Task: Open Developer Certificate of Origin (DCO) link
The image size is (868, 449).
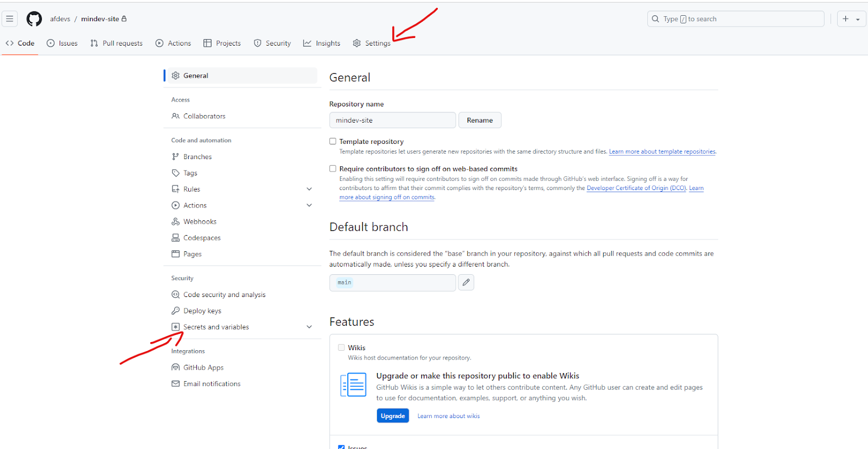Action: point(636,188)
